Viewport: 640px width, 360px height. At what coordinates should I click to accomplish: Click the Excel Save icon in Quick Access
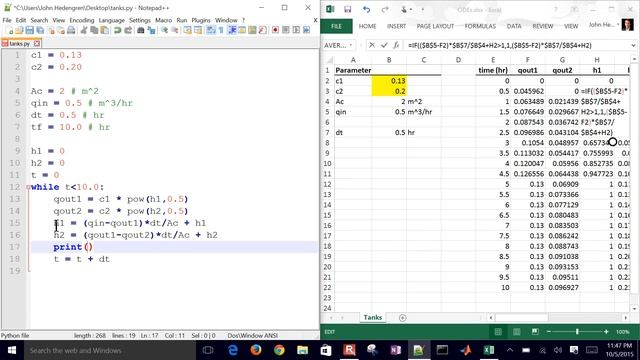347,9
